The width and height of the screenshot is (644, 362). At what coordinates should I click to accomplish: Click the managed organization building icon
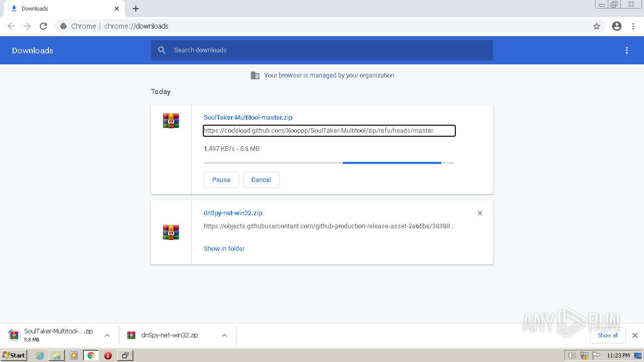pyautogui.click(x=255, y=75)
